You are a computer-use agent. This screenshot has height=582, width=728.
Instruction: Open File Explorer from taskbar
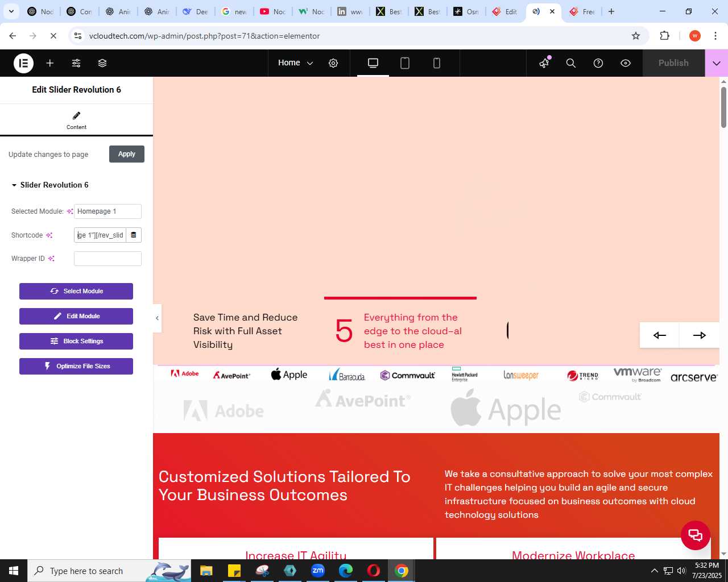click(x=206, y=571)
